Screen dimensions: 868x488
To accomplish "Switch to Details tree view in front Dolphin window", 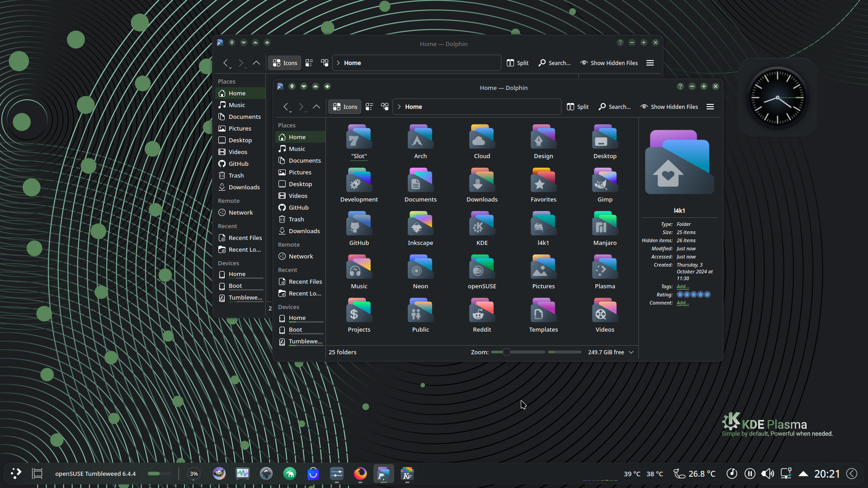I will point(385,107).
